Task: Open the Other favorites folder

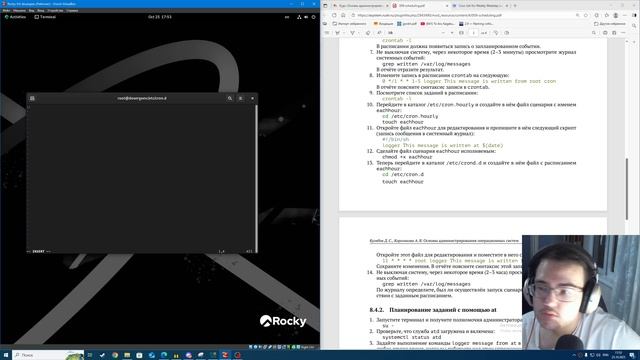Action: pyautogui.click(x=609, y=24)
